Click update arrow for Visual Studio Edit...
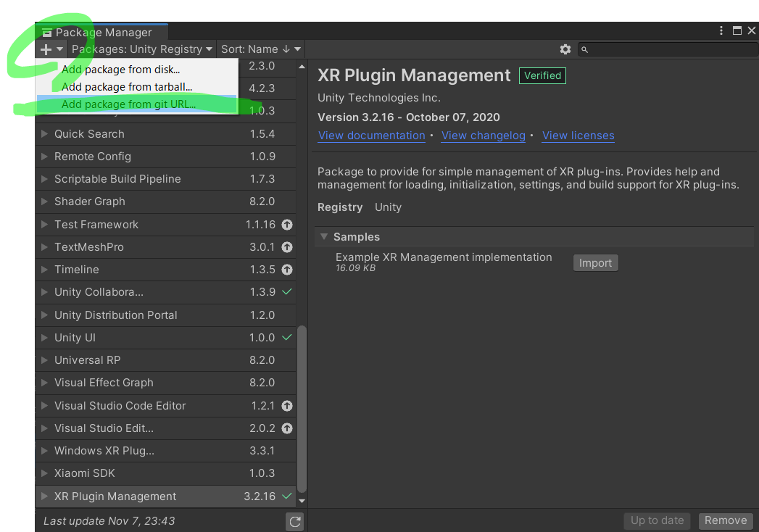Viewport: 759px width, 532px height. 287,428
